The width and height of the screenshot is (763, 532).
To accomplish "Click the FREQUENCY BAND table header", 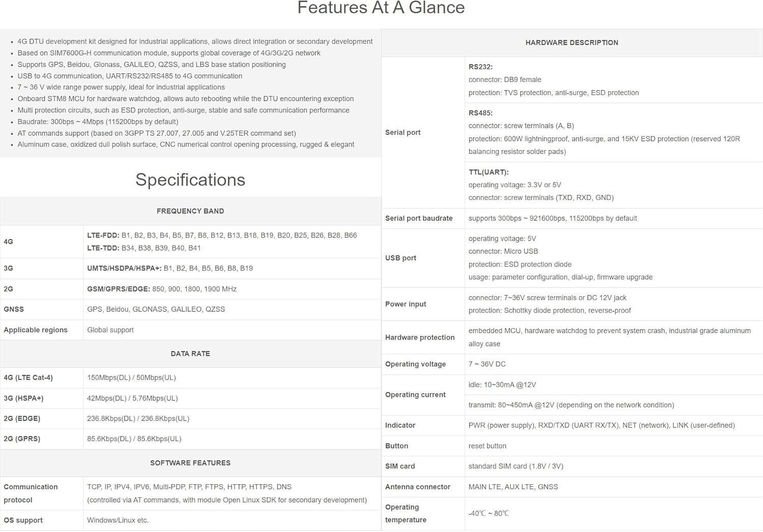I will click(x=190, y=211).
